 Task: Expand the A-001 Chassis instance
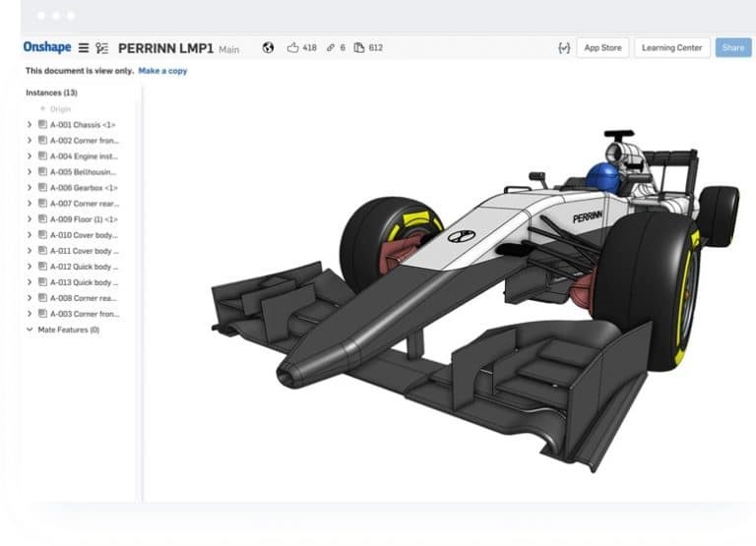30,124
